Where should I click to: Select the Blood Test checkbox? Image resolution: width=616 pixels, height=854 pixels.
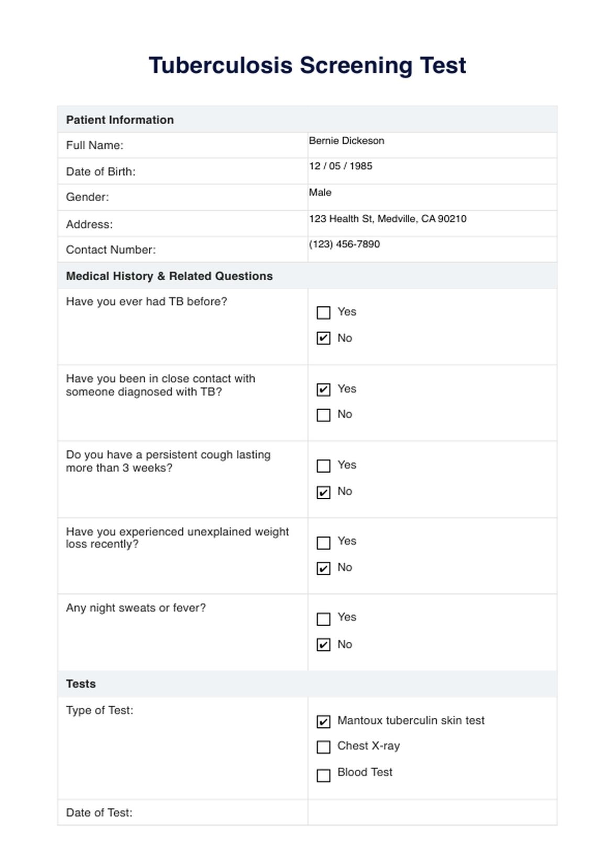pyautogui.click(x=324, y=775)
